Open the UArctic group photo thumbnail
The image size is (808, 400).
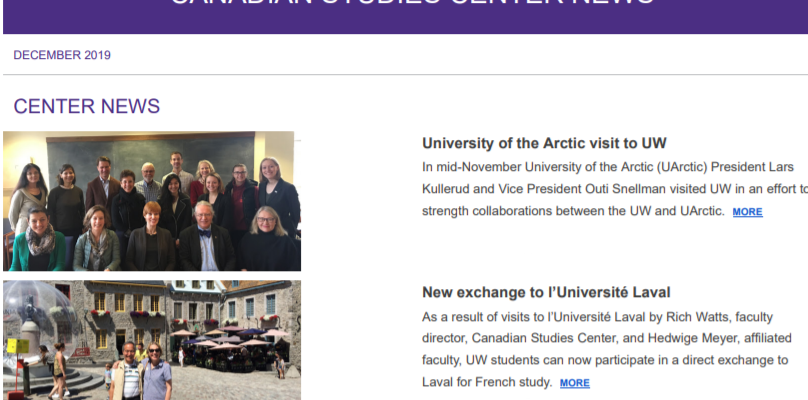152,201
